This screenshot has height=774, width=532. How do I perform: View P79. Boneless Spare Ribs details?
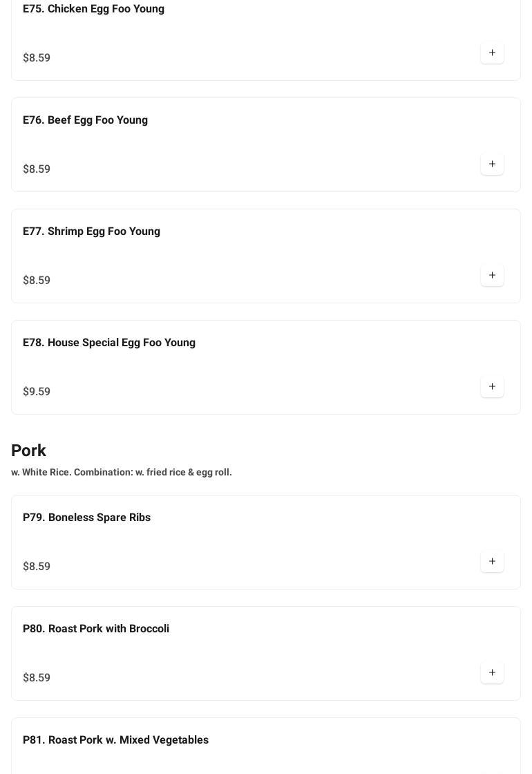pos(86,518)
